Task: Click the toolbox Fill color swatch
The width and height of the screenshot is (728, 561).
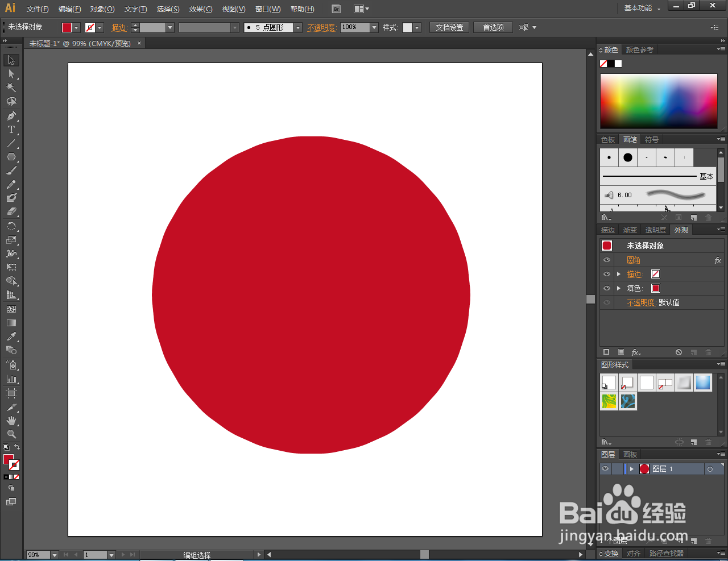Action: [8, 459]
